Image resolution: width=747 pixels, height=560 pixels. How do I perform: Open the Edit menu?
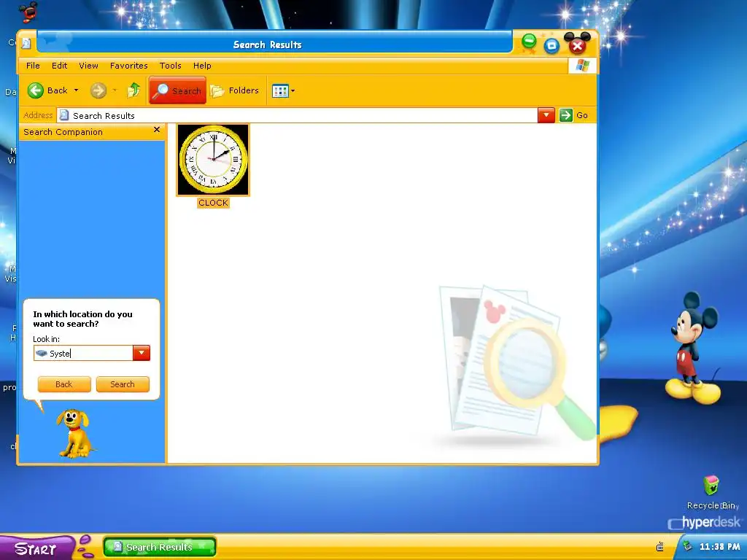point(60,66)
